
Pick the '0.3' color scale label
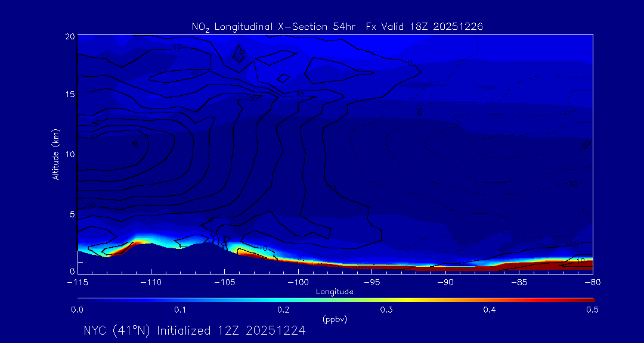pos(386,310)
